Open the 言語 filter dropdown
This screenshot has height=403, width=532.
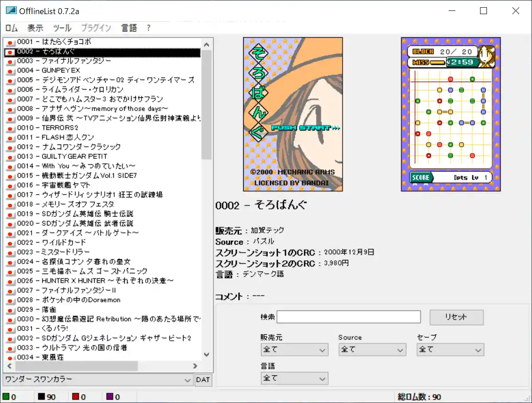coord(294,378)
